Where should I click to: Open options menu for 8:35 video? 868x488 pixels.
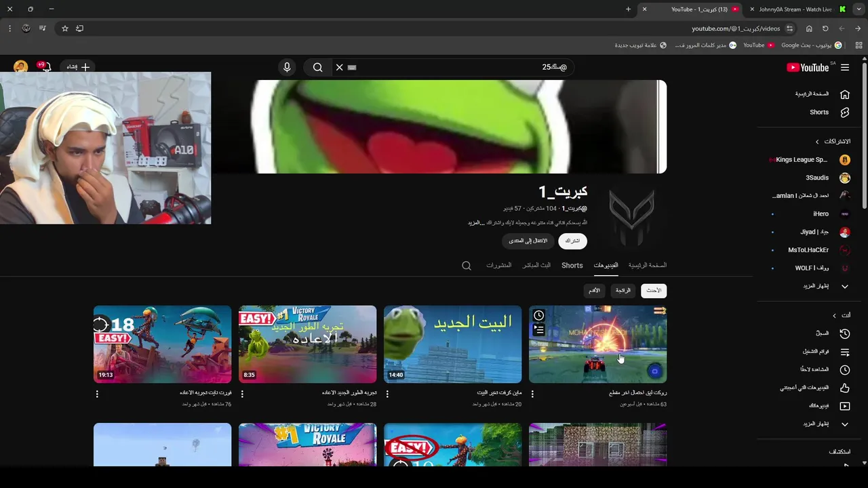click(242, 394)
